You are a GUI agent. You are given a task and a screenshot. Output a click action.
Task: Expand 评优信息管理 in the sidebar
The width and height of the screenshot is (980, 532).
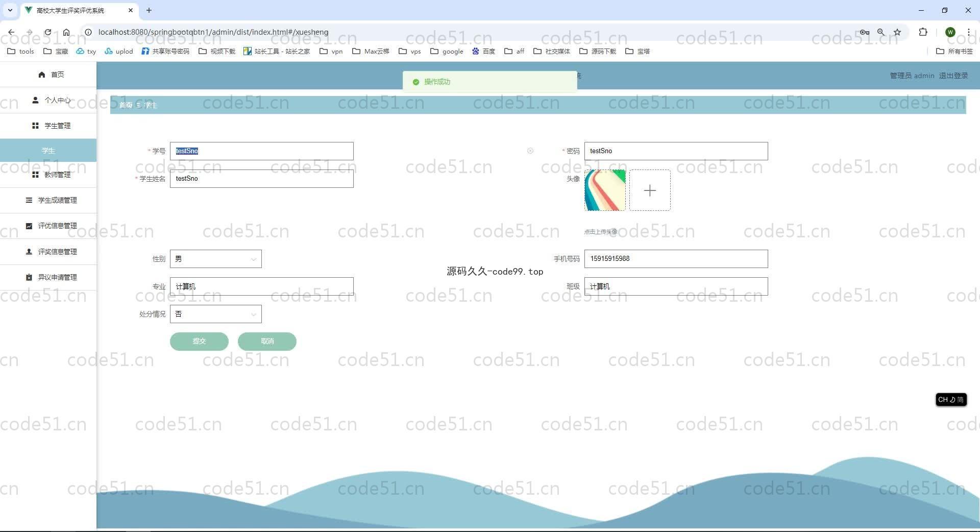pyautogui.click(x=48, y=226)
